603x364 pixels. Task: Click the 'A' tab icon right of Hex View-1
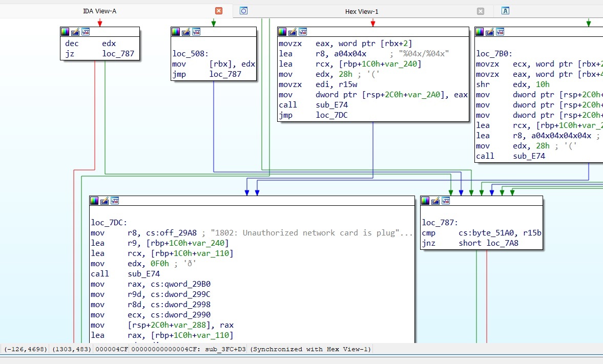505,11
